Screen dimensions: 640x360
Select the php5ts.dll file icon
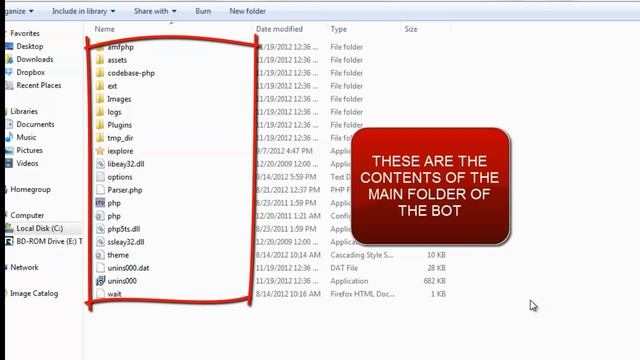100,229
